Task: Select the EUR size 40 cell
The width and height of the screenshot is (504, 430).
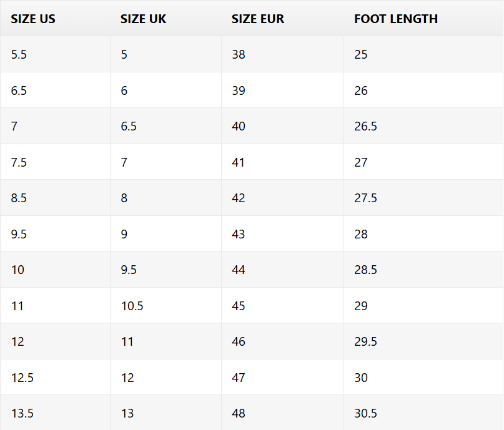Action: coord(282,126)
